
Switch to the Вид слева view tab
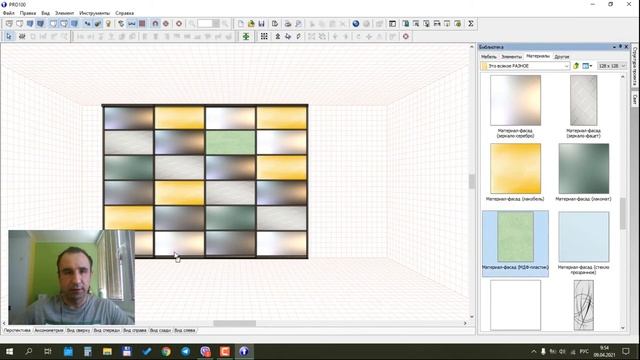(x=185, y=330)
